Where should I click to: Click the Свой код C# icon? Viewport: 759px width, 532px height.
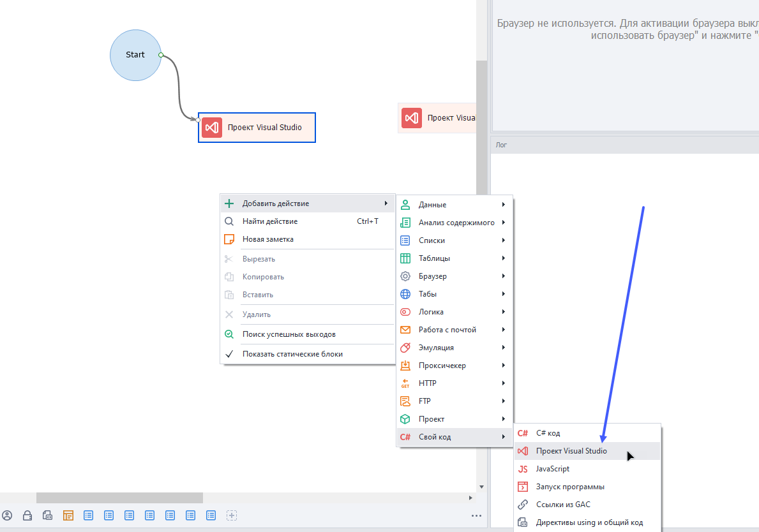click(x=405, y=437)
